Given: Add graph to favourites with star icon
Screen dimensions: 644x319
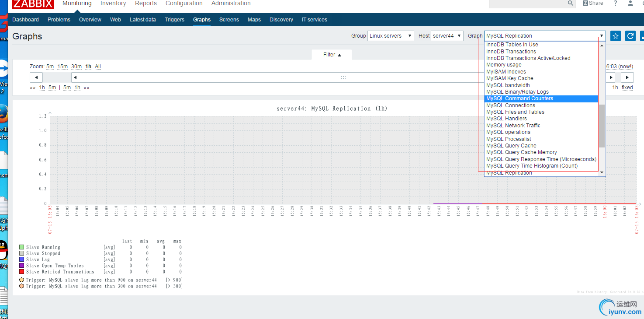Looking at the screenshot, I should click(615, 36).
